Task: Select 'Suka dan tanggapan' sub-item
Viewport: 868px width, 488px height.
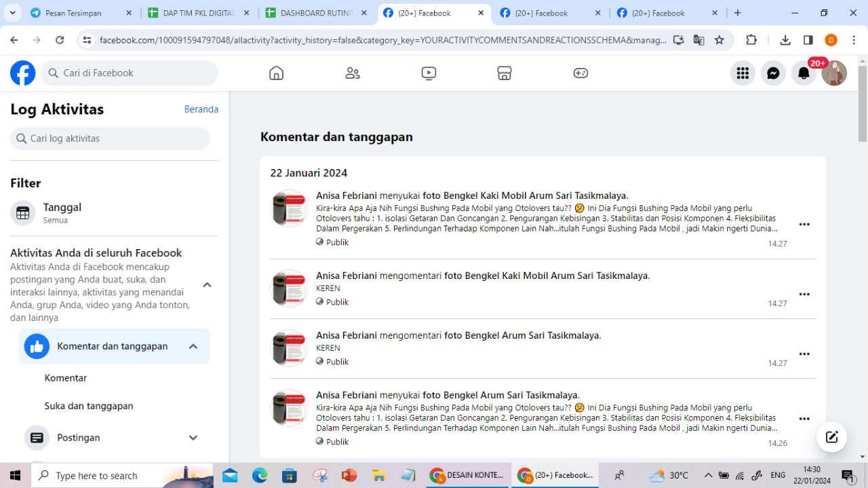Action: [89, 406]
